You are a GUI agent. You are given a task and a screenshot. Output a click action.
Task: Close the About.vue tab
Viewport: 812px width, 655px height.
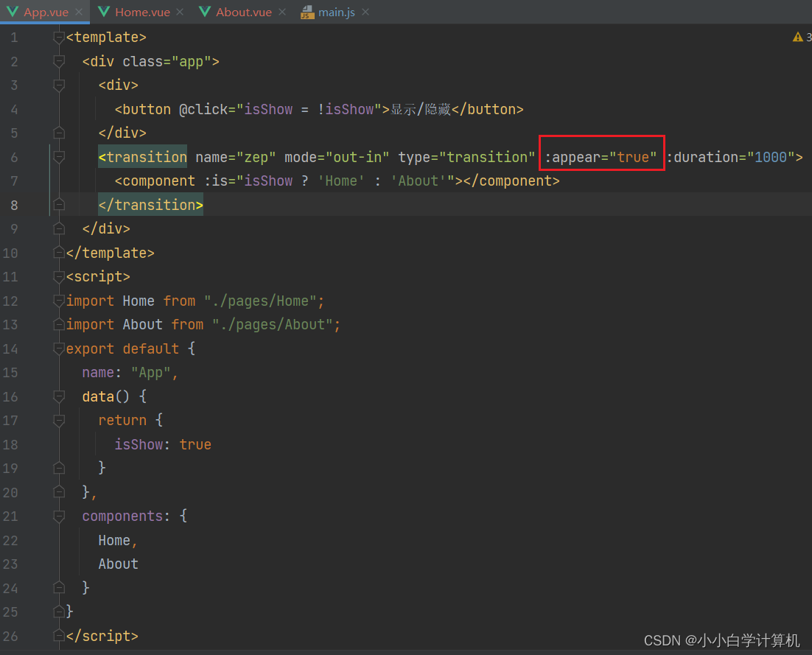[282, 12]
